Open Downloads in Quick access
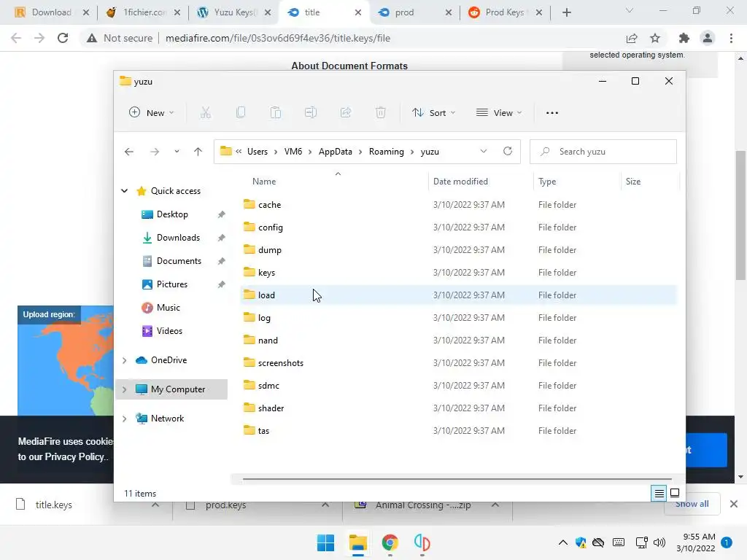Image resolution: width=747 pixels, height=560 pixels. [x=178, y=238]
